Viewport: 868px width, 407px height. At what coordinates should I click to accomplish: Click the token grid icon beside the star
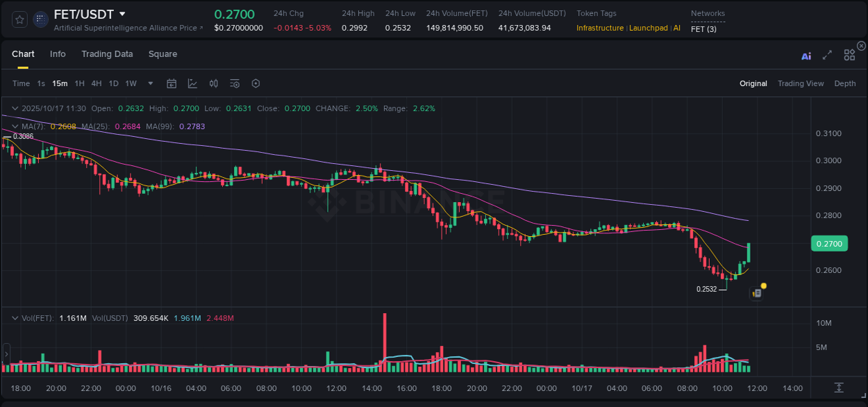(40, 19)
